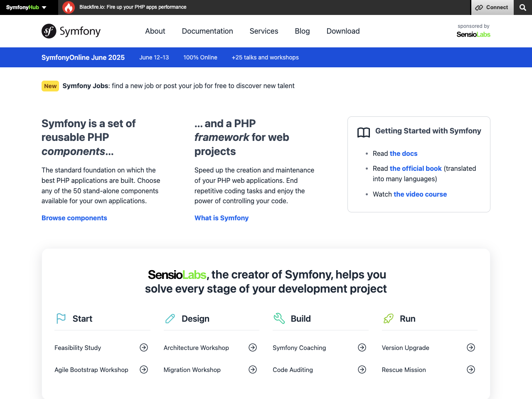The height and width of the screenshot is (399, 532).
Task: Open Blackfire.io performance banner link
Action: pyautogui.click(x=133, y=7)
